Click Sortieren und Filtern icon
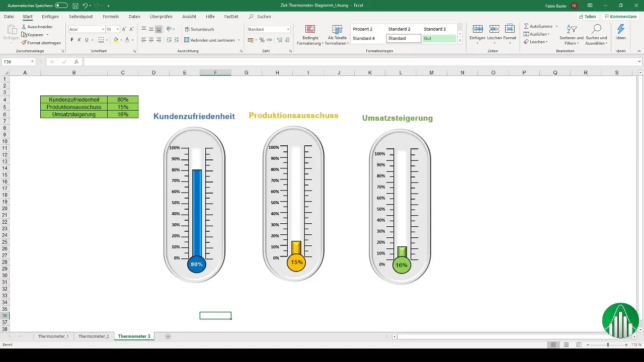This screenshot has height=362, width=644. pyautogui.click(x=572, y=29)
